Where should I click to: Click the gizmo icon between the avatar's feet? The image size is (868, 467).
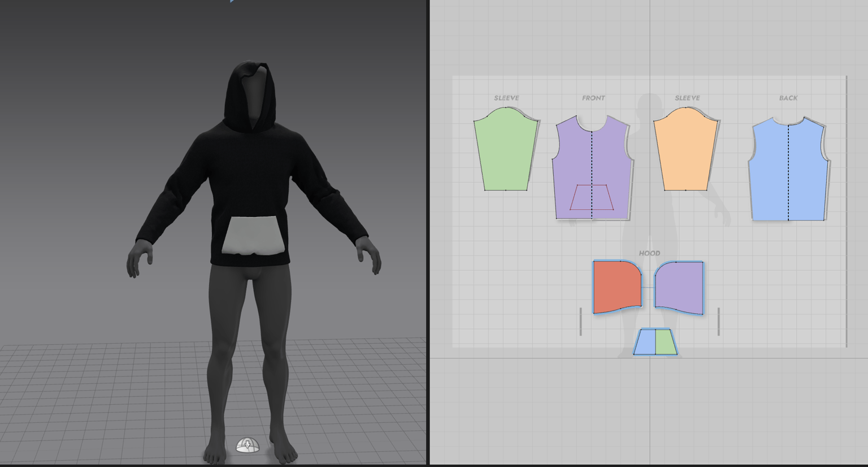[x=248, y=445]
